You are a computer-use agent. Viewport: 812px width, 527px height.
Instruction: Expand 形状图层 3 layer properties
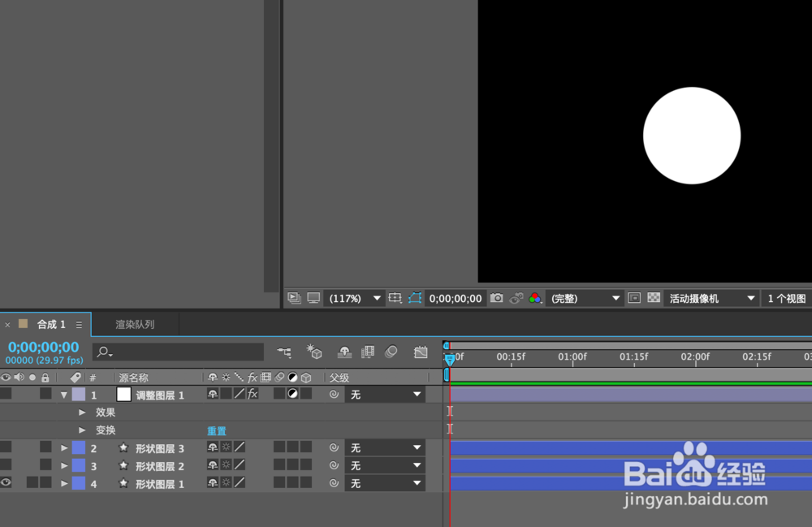click(x=64, y=447)
